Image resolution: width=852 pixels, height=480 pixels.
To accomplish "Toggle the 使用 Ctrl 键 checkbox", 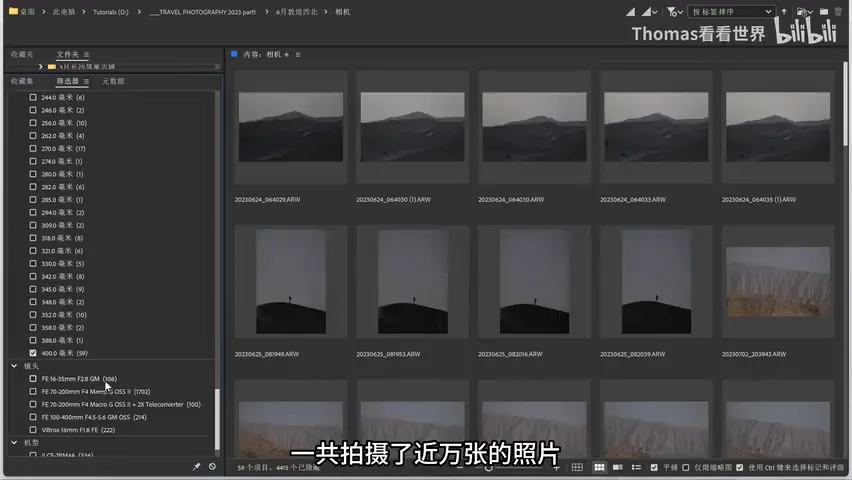I will click(x=740, y=467).
